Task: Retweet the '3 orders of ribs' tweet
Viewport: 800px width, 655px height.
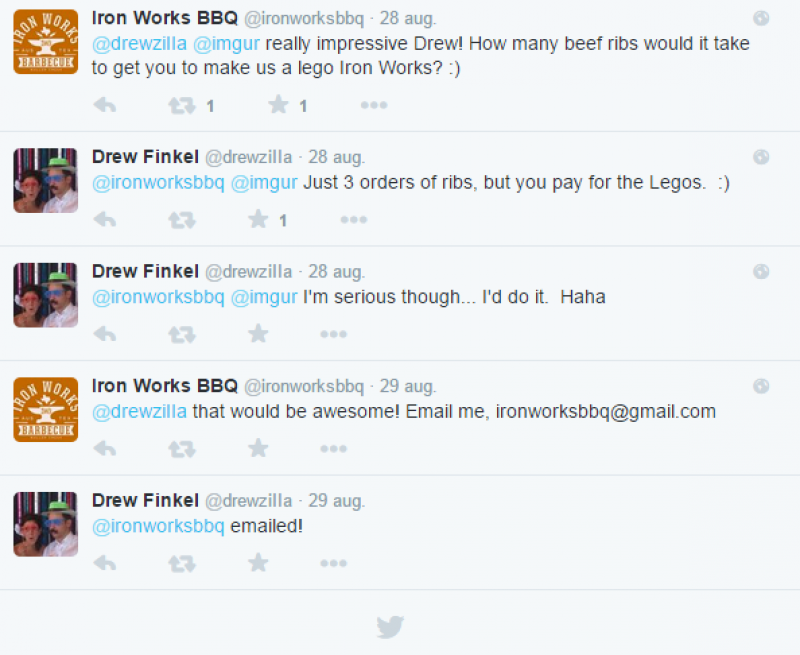Action: 182,220
